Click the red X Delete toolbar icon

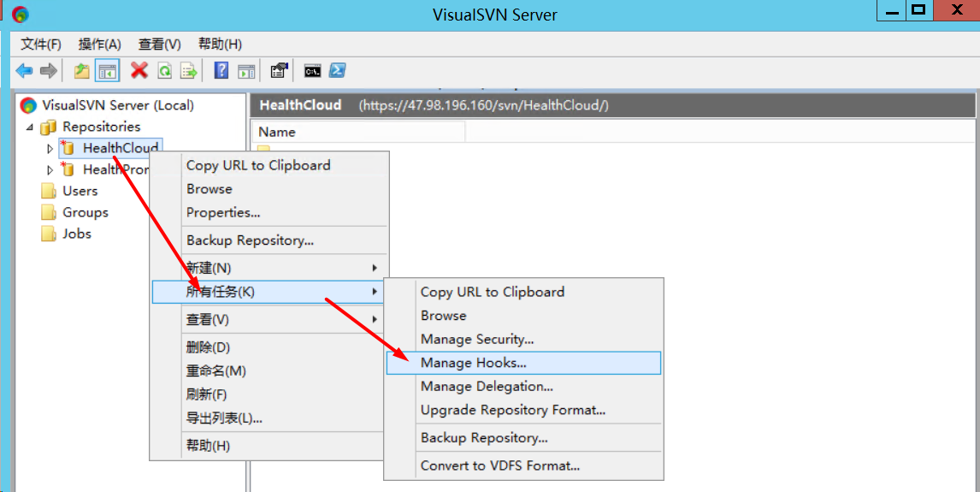139,70
